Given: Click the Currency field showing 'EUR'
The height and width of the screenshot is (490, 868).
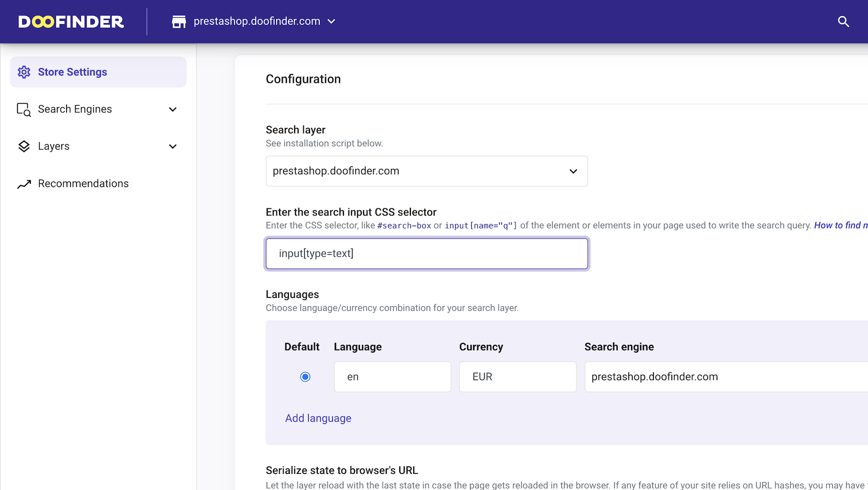Looking at the screenshot, I should pos(518,377).
